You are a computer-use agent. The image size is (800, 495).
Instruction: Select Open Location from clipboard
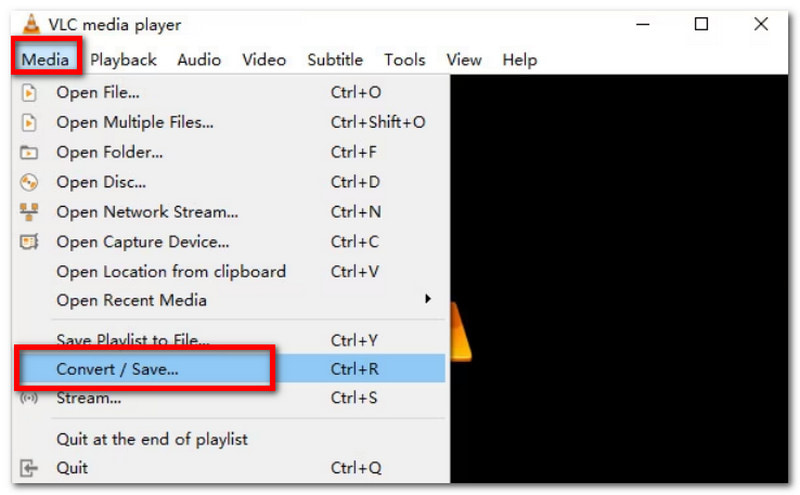click(231, 271)
